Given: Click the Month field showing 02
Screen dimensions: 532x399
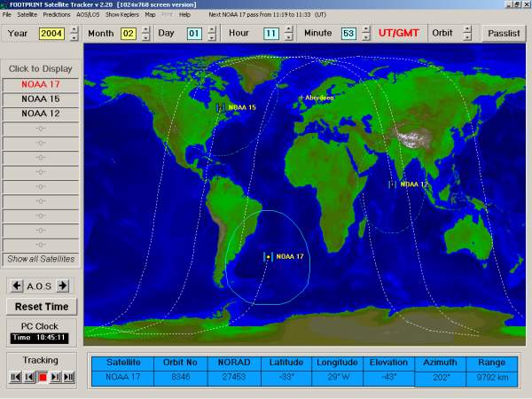Looking at the screenshot, I should tap(129, 34).
